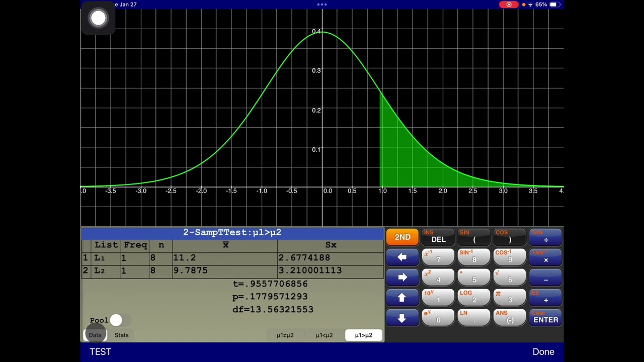Tap the df=13.56321553 result

pyautogui.click(x=273, y=310)
